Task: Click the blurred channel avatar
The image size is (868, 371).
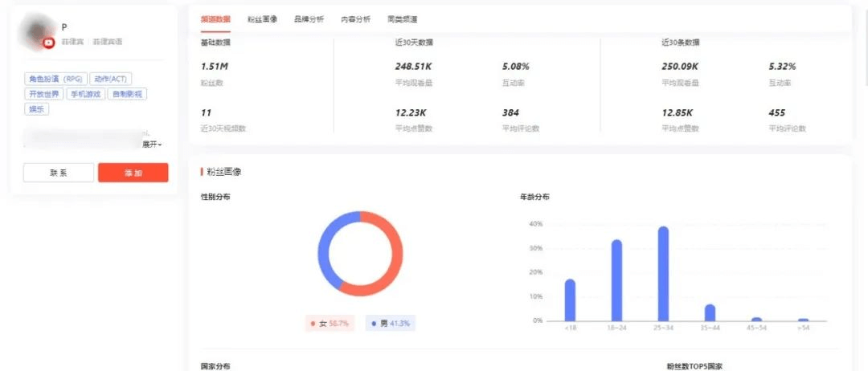Action: click(x=40, y=32)
